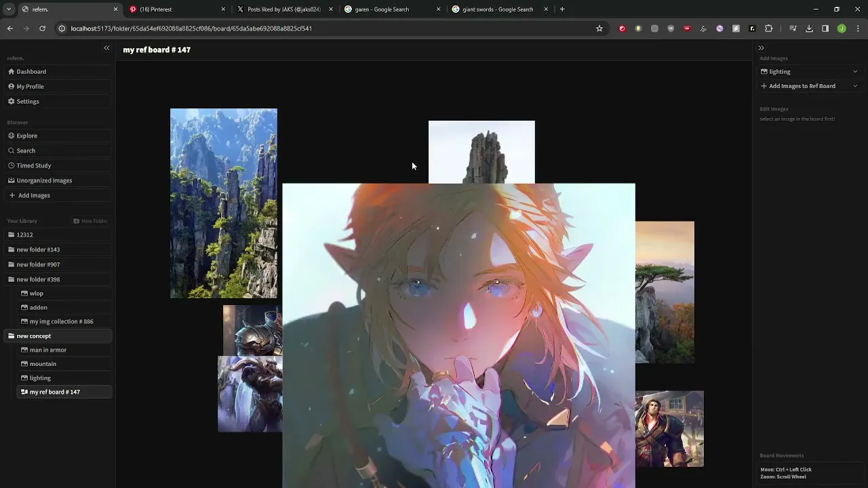Screen dimensions: 868x488
Task: Select the pine tree cliff sunset image
Action: [x=665, y=292]
